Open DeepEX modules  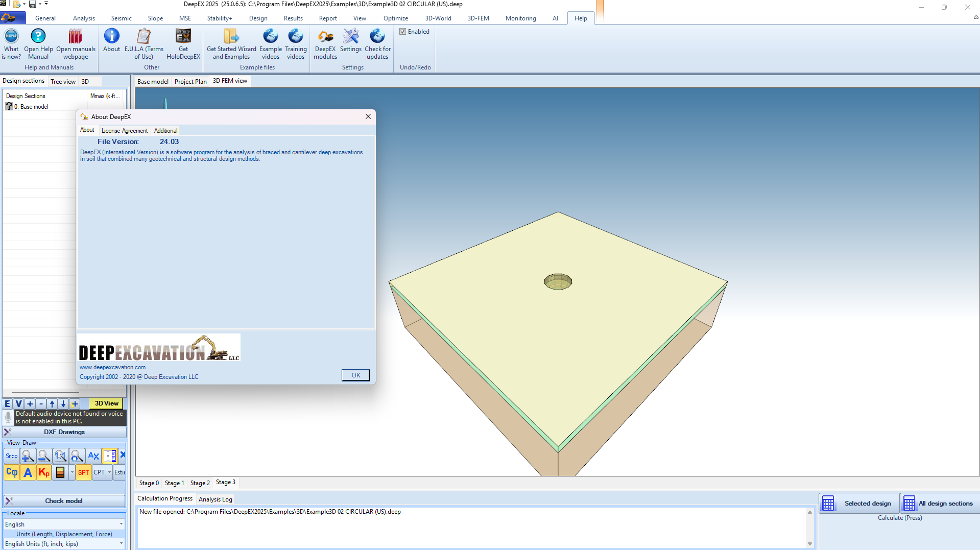click(x=325, y=44)
